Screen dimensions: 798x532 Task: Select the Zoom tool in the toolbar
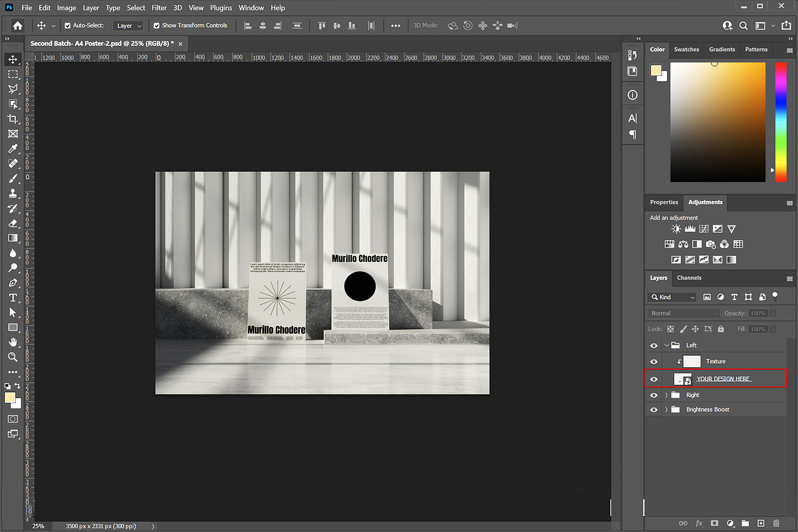[13, 357]
